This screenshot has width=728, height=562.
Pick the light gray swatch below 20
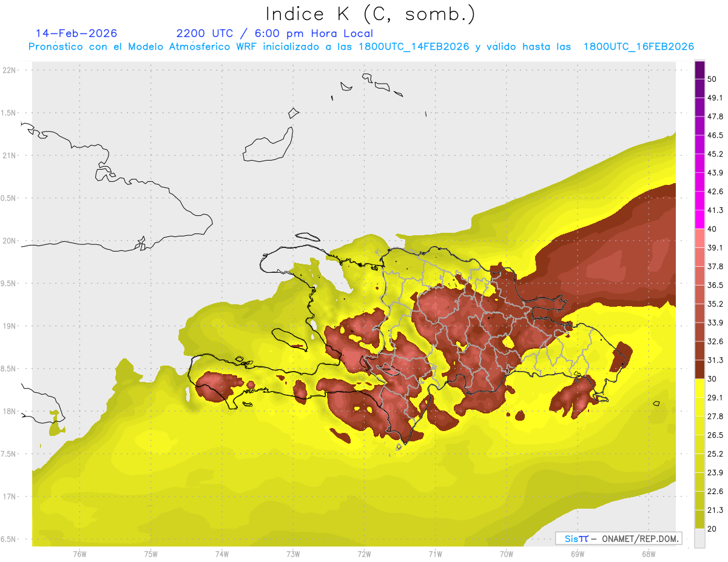pos(699,538)
